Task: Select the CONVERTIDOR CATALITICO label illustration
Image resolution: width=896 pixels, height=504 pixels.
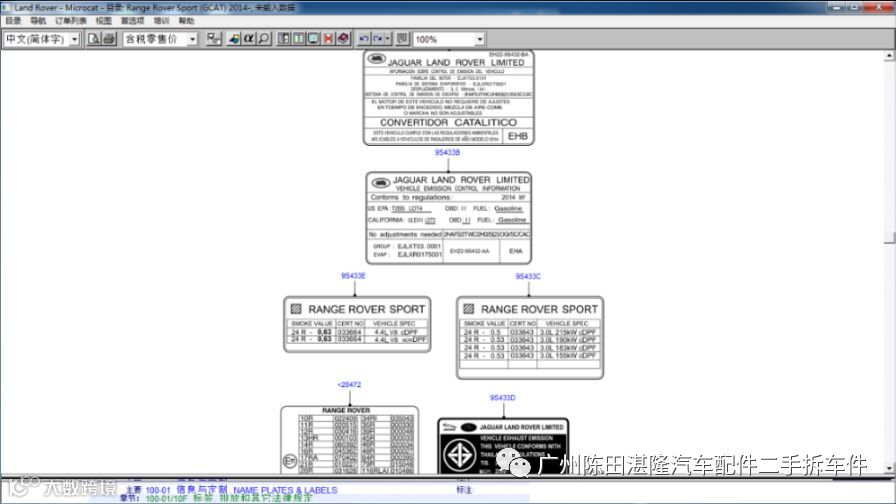Action: tap(449, 98)
